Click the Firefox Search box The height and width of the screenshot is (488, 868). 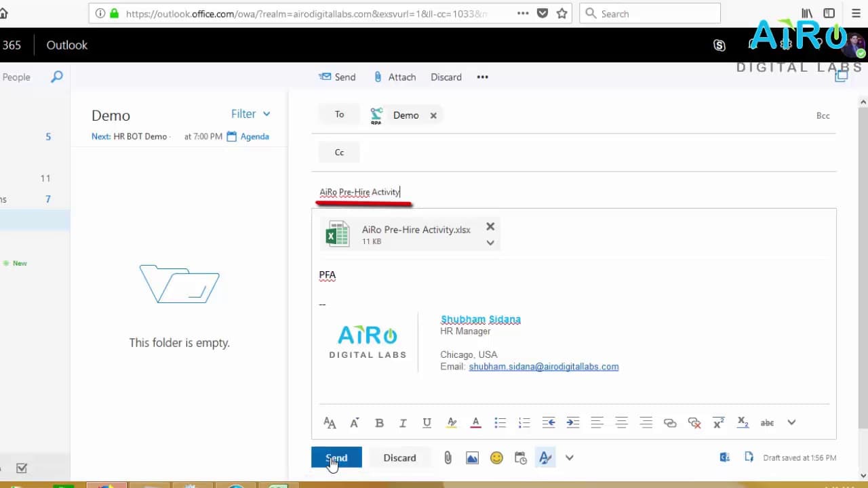tap(650, 14)
